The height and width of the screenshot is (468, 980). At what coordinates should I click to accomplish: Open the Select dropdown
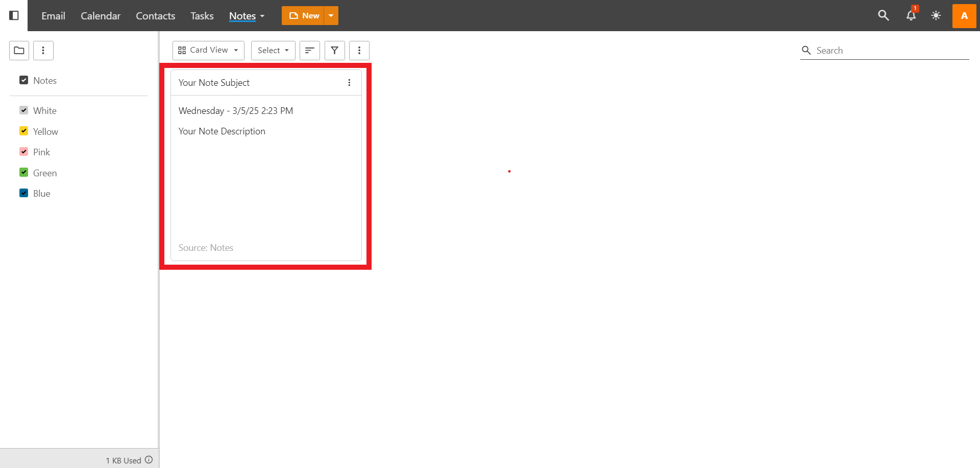point(273,50)
